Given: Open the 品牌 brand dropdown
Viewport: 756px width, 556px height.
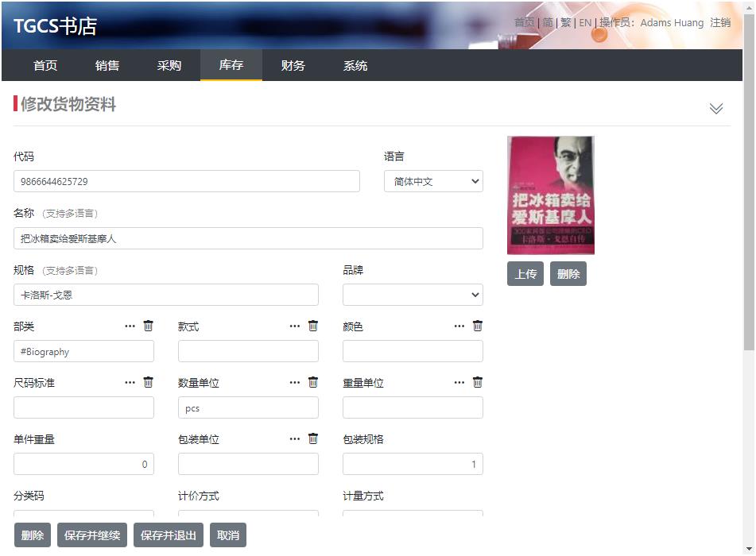Looking at the screenshot, I should point(413,295).
